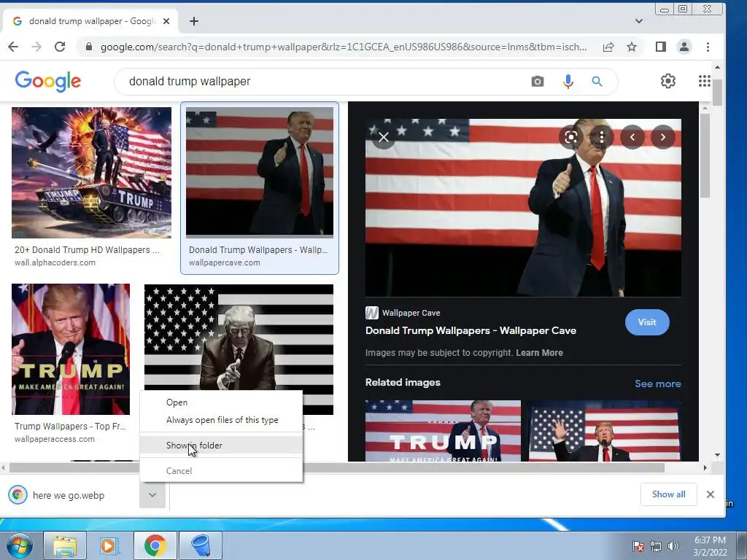
Task: Click the horizontal scrollbar of results
Action: click(337, 468)
